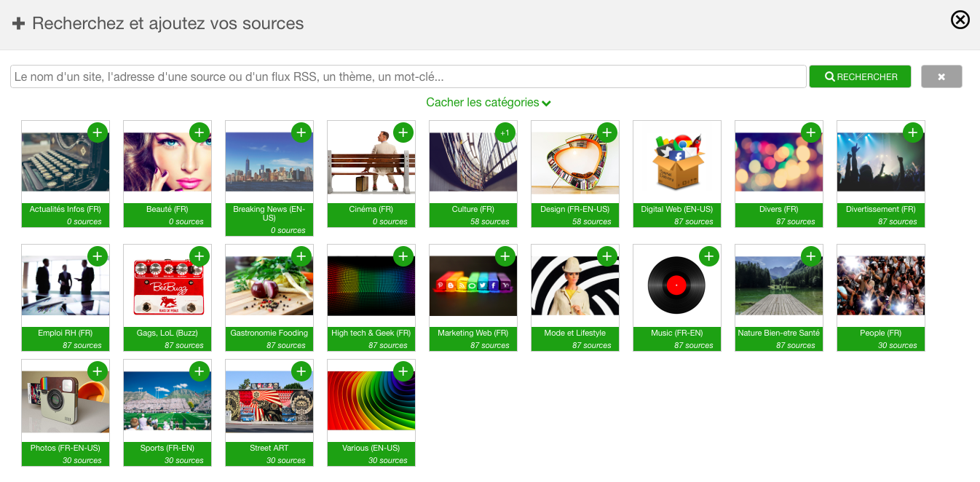Click the Design (FR-EN-US) label
This screenshot has height=482, width=980.
(x=575, y=210)
